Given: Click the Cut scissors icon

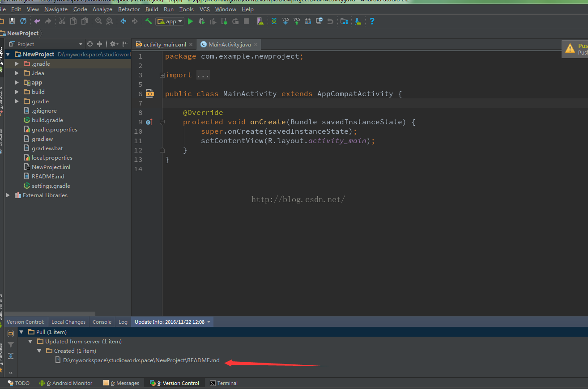Looking at the screenshot, I should pyautogui.click(x=62, y=21).
